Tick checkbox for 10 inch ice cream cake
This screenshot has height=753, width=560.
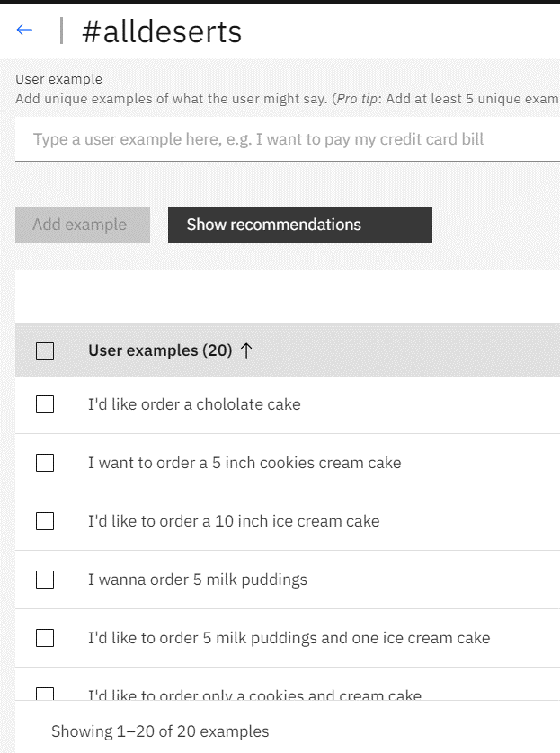coord(45,521)
